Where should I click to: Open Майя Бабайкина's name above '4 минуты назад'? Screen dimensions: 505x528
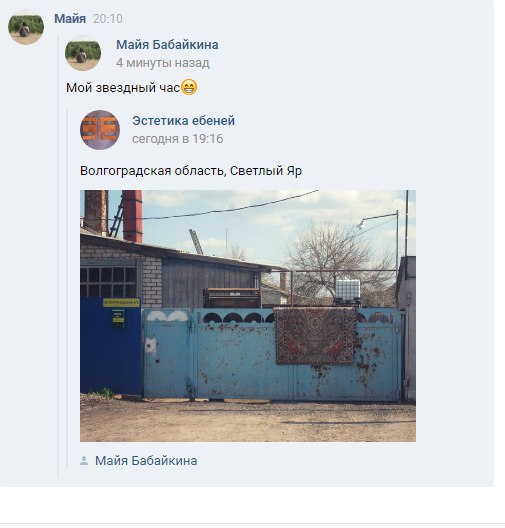point(167,45)
